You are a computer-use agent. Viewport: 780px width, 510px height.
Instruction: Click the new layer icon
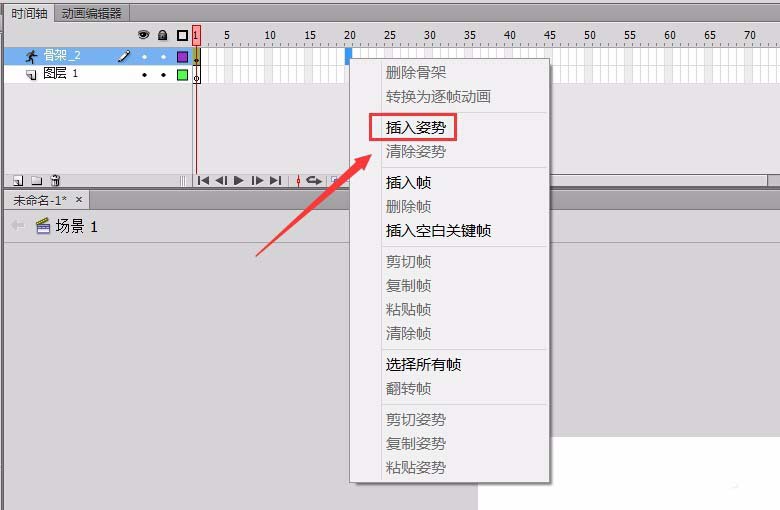(18, 181)
